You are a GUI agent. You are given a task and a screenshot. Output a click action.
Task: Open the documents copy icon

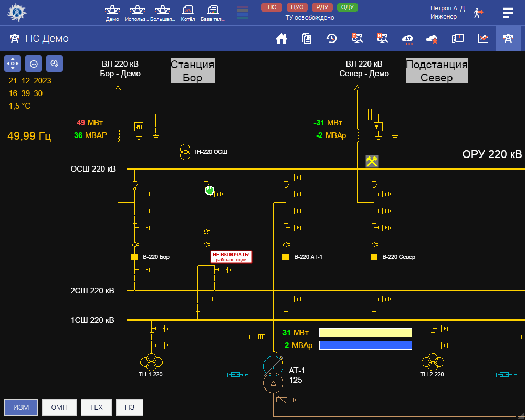pyautogui.click(x=307, y=38)
